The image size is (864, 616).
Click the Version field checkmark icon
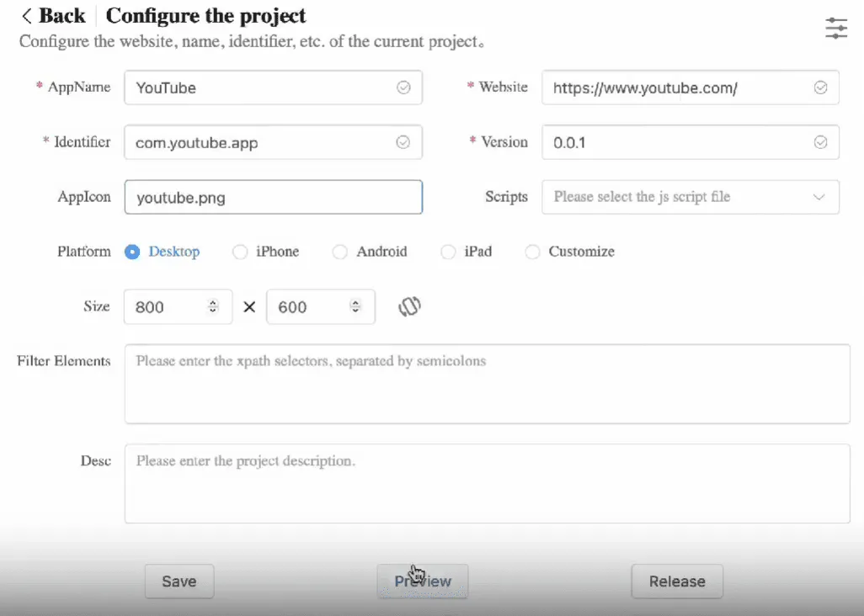(x=820, y=142)
